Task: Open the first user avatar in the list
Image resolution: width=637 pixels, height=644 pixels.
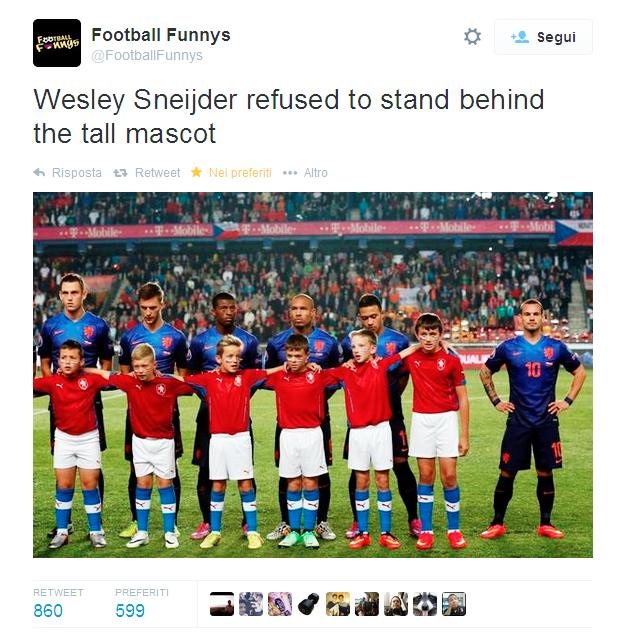Action: [222, 604]
